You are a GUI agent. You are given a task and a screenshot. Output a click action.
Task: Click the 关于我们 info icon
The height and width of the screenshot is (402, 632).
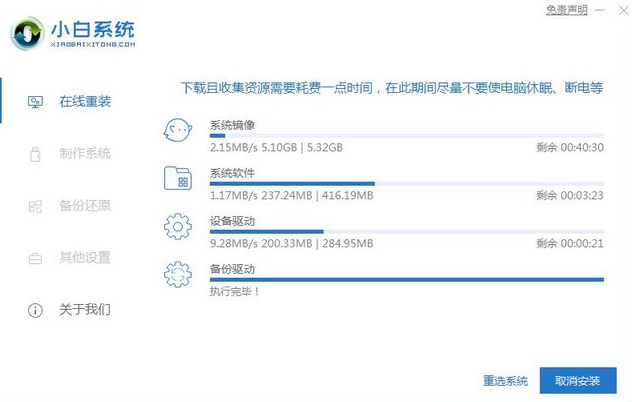click(35, 310)
